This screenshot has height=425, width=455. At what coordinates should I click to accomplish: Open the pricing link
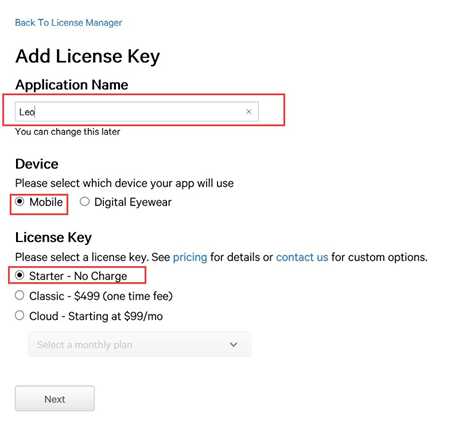click(x=190, y=257)
